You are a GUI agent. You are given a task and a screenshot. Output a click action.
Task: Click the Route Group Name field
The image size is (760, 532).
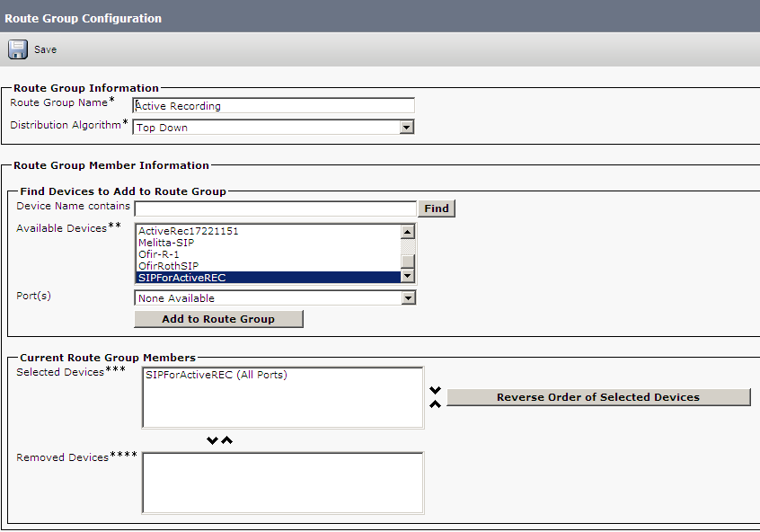point(273,106)
